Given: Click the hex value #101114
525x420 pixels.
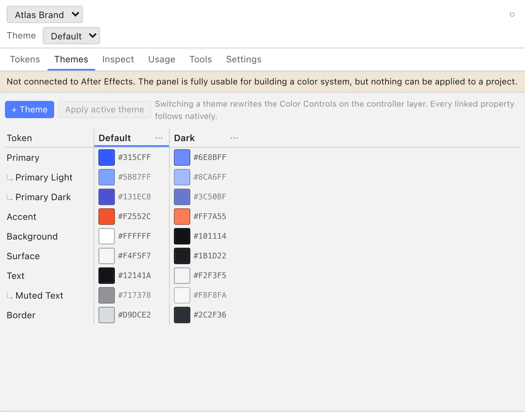Looking at the screenshot, I should [x=210, y=236].
